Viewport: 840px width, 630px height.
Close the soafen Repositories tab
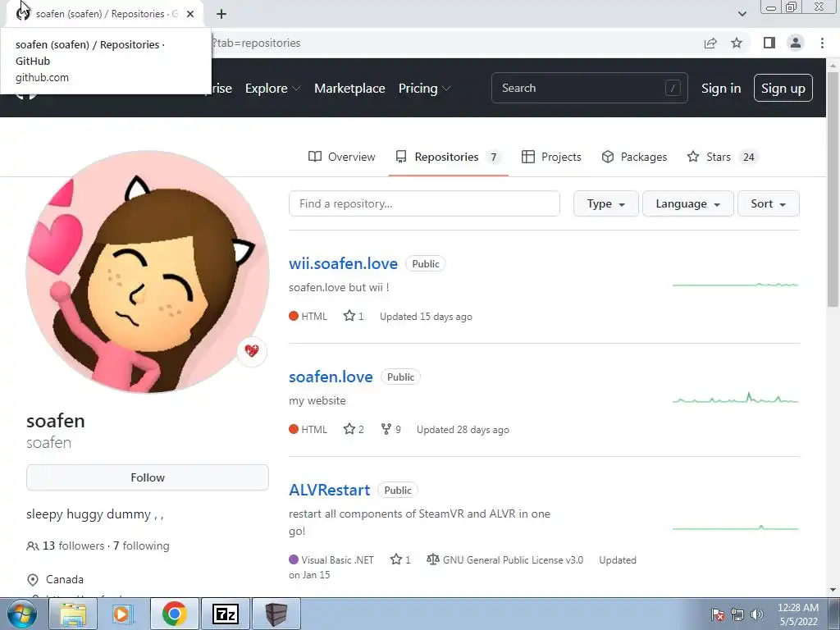pos(190,14)
